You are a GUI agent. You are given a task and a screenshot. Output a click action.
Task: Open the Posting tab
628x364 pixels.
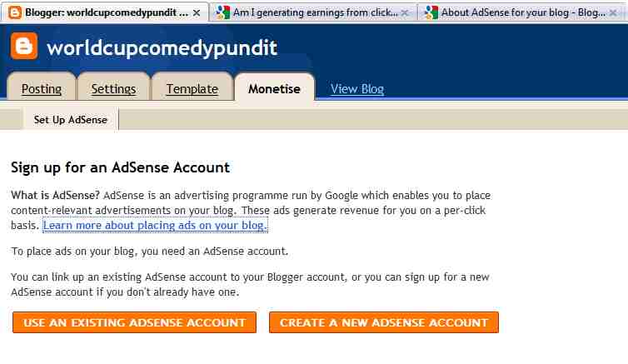pos(42,87)
